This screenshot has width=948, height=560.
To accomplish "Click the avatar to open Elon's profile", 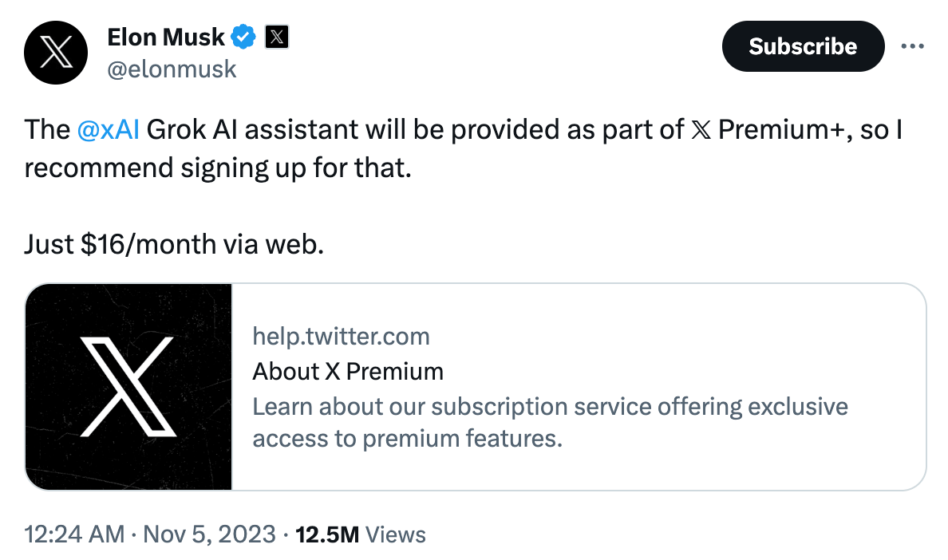I will click(56, 53).
